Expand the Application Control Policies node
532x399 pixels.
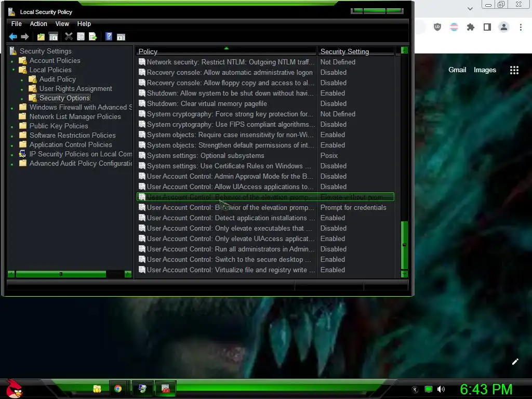click(12, 145)
